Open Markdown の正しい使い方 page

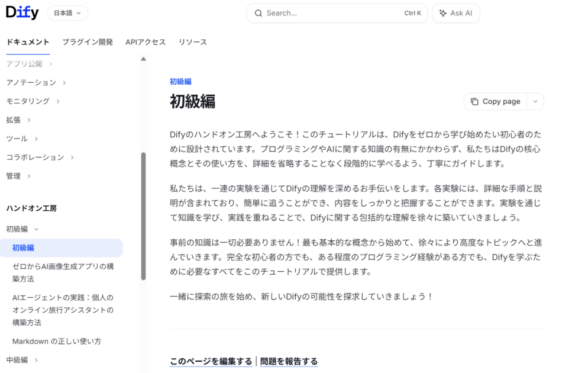(x=57, y=342)
